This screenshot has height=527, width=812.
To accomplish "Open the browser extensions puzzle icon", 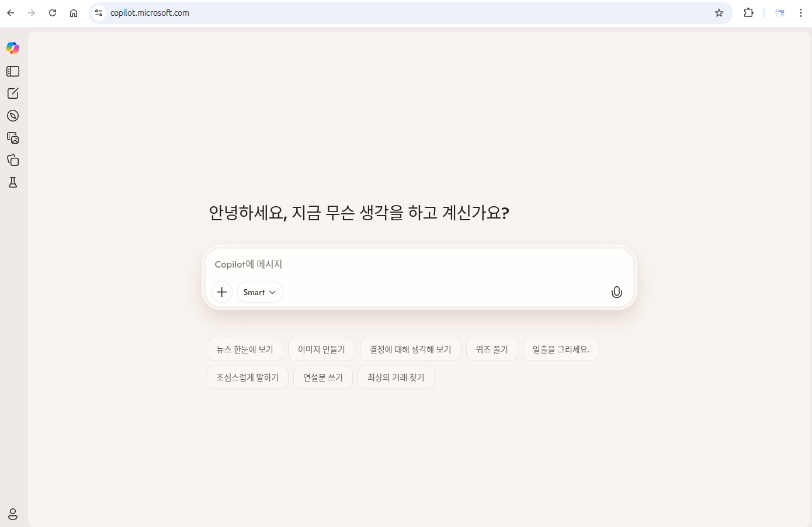I will [748, 13].
